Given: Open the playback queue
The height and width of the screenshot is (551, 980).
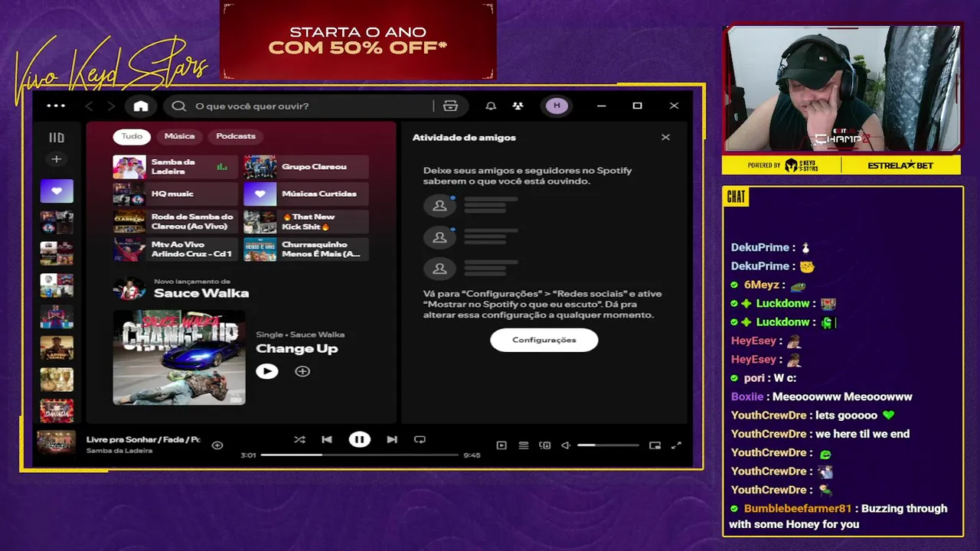Looking at the screenshot, I should 524,445.
